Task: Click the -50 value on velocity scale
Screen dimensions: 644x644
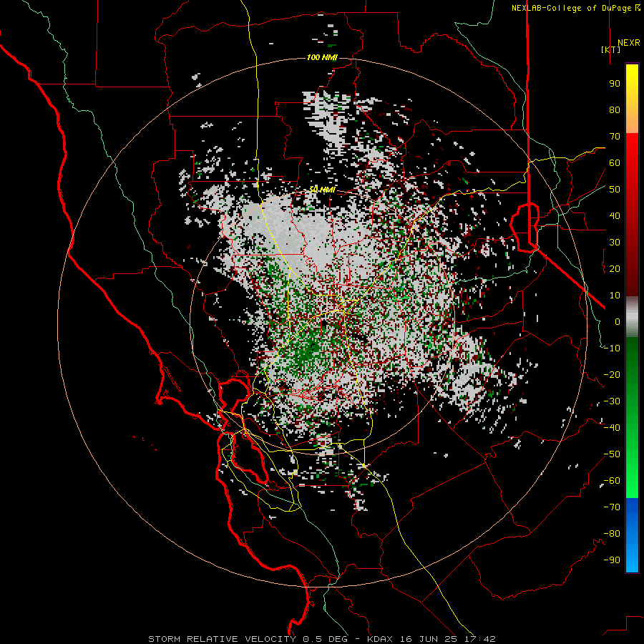Action: [612, 454]
